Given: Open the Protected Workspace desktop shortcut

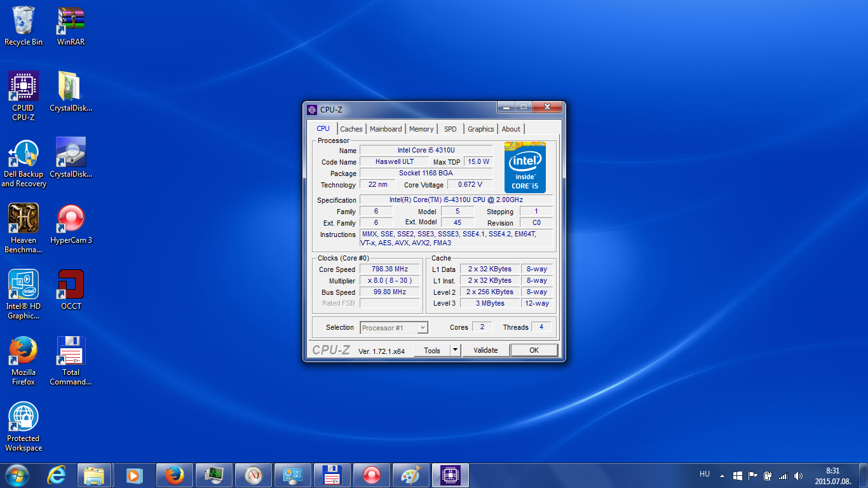Looking at the screenshot, I should click(24, 417).
